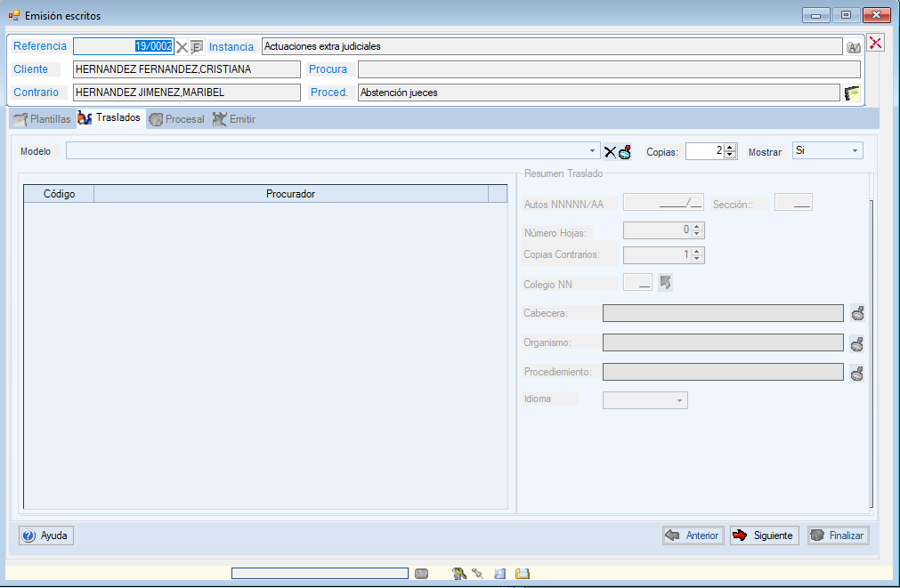Switch to the Plantillas tab
This screenshot has height=588, width=900.
click(x=42, y=118)
